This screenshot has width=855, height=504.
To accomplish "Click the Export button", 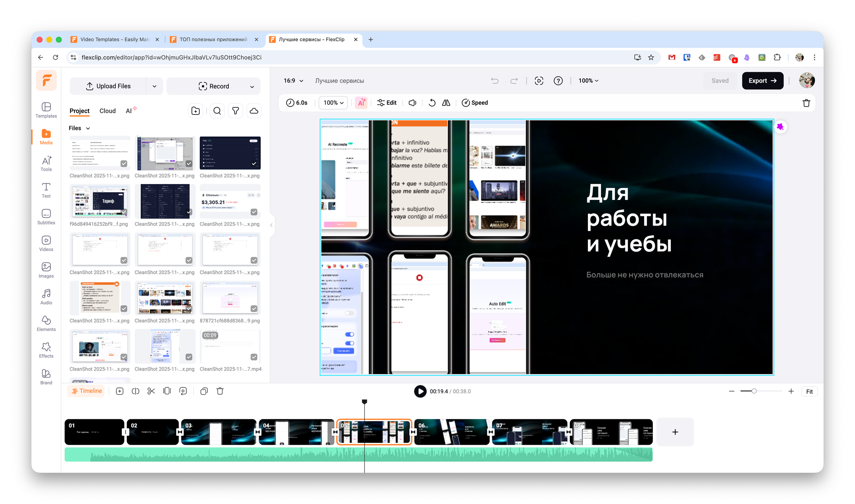I will point(762,81).
